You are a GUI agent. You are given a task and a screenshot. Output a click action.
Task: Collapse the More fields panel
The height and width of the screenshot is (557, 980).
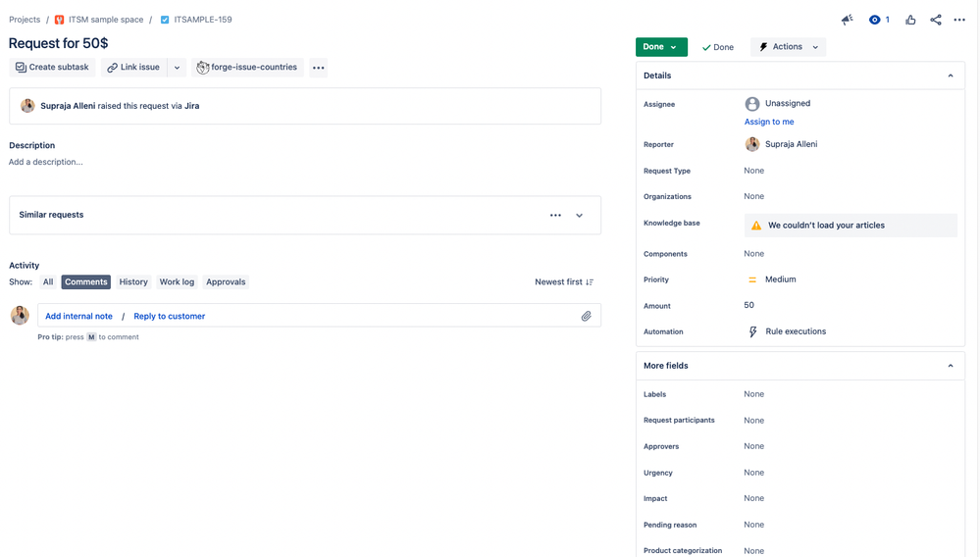pyautogui.click(x=951, y=366)
